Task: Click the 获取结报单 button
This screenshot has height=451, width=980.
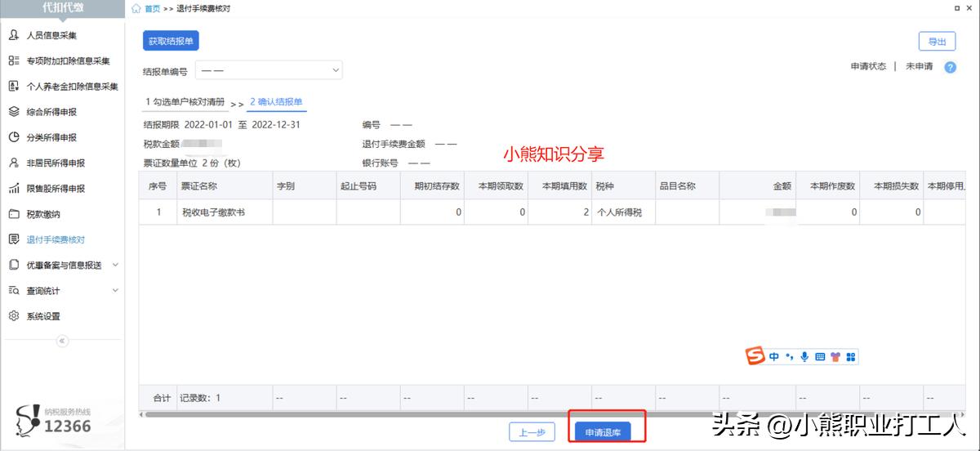Action: click(x=171, y=41)
